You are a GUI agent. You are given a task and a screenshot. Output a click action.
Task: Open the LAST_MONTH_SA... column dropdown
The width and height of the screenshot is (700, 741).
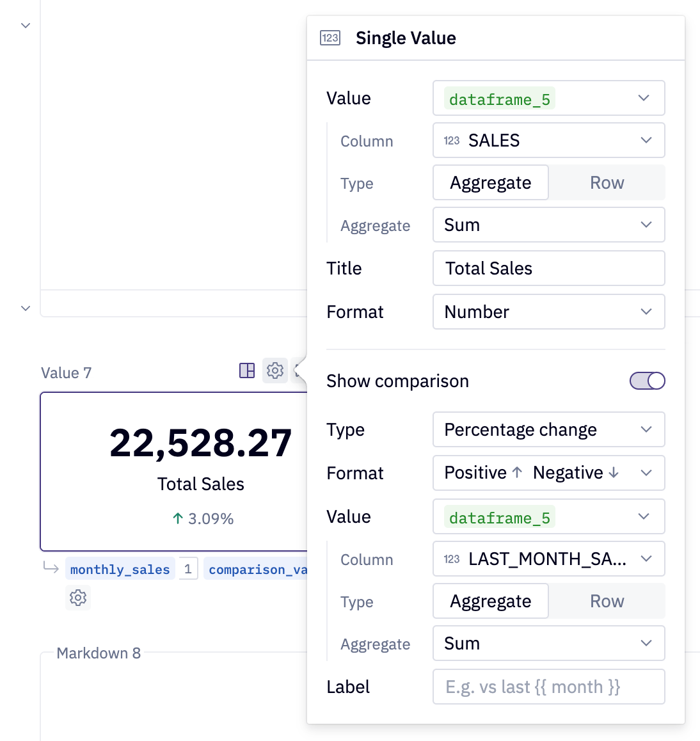[548, 559]
